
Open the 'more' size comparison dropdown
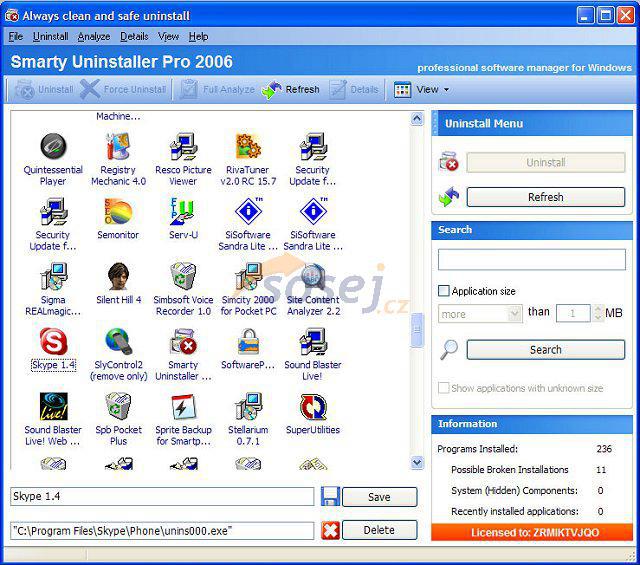480,314
